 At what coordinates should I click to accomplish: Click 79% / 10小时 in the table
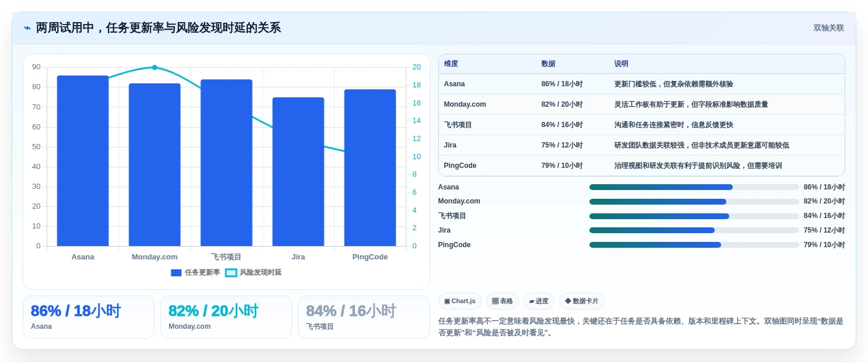point(562,166)
